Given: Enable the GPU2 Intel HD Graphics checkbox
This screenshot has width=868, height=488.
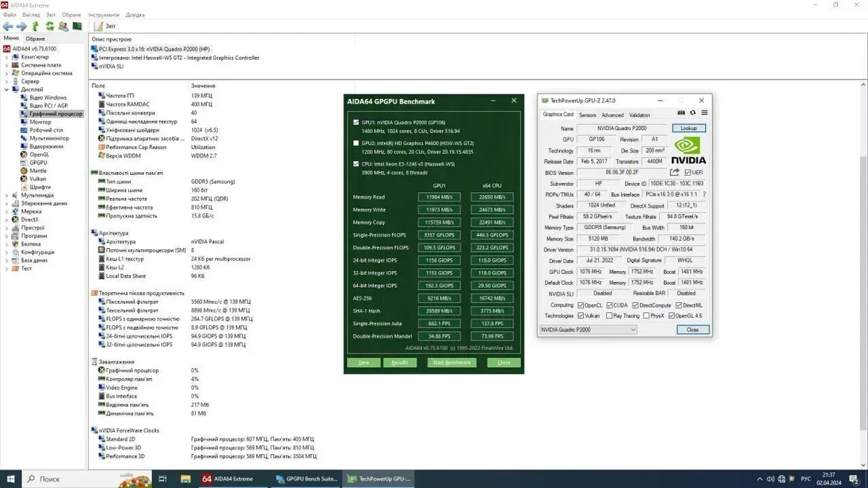Looking at the screenshot, I should click(x=355, y=143).
